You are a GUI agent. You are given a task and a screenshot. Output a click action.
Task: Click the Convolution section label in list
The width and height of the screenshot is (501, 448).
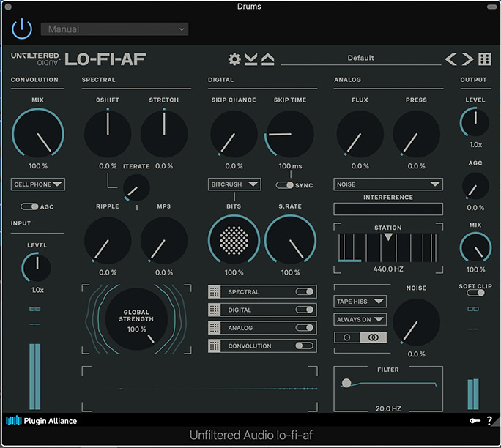[250, 346]
